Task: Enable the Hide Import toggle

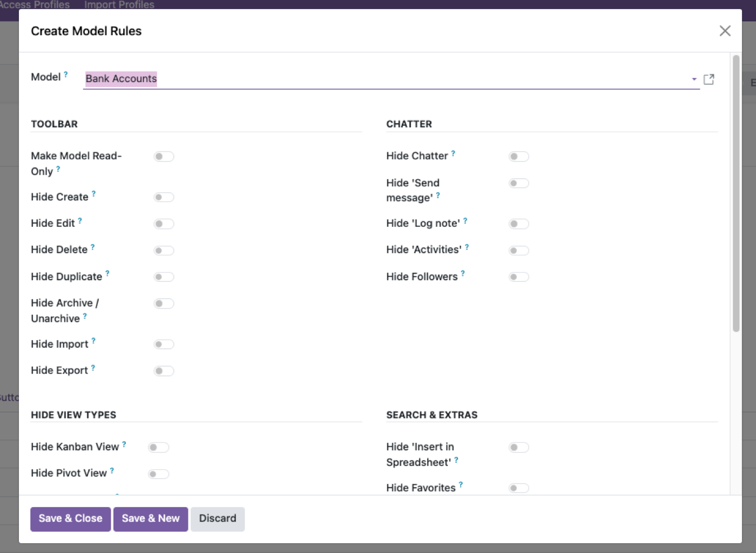Action: pyautogui.click(x=164, y=345)
